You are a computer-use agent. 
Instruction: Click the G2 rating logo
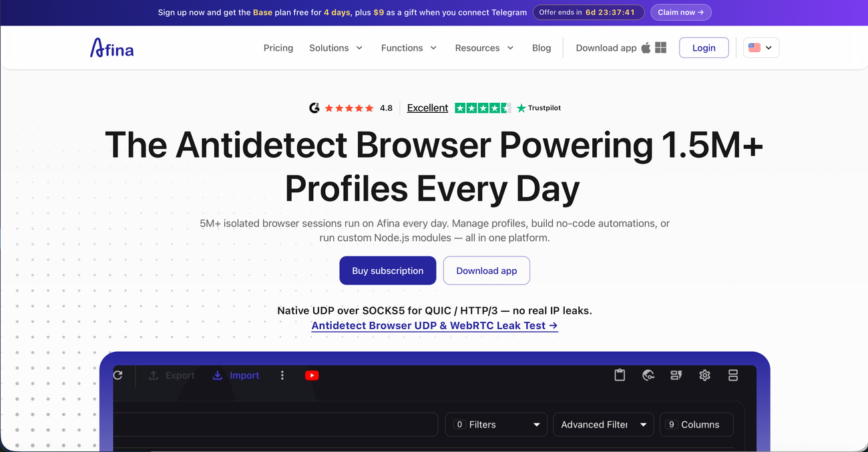(314, 108)
